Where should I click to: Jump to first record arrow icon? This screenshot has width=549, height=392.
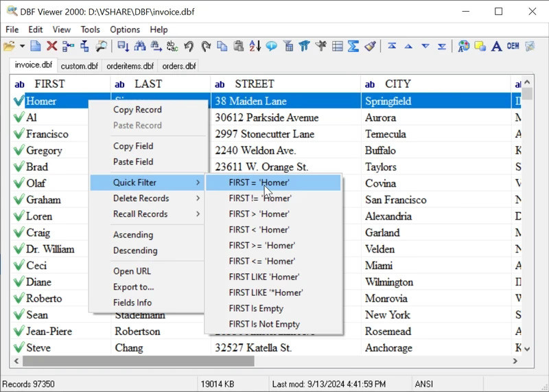tap(392, 46)
